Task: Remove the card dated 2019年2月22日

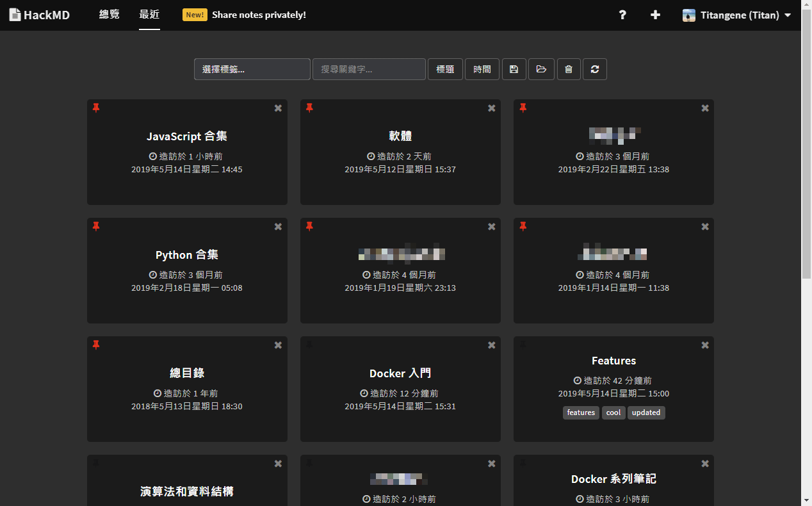Action: [704, 108]
